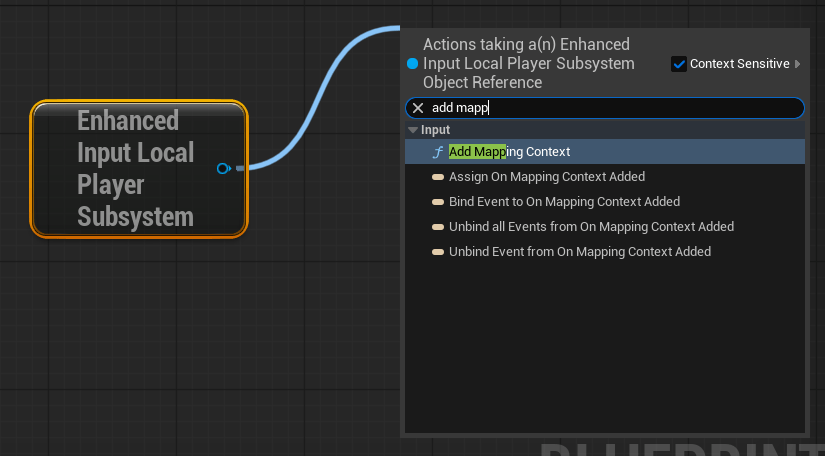Screen dimensions: 825x456
Task: Click the Context Sensitive label
Action: point(739,64)
